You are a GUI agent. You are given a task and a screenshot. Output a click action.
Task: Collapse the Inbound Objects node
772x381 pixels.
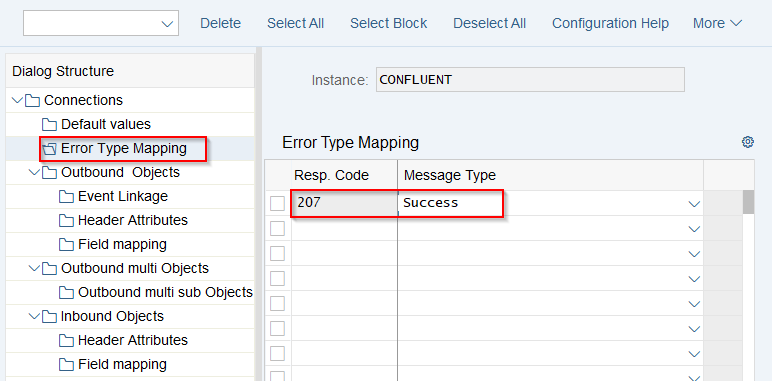click(x=34, y=317)
